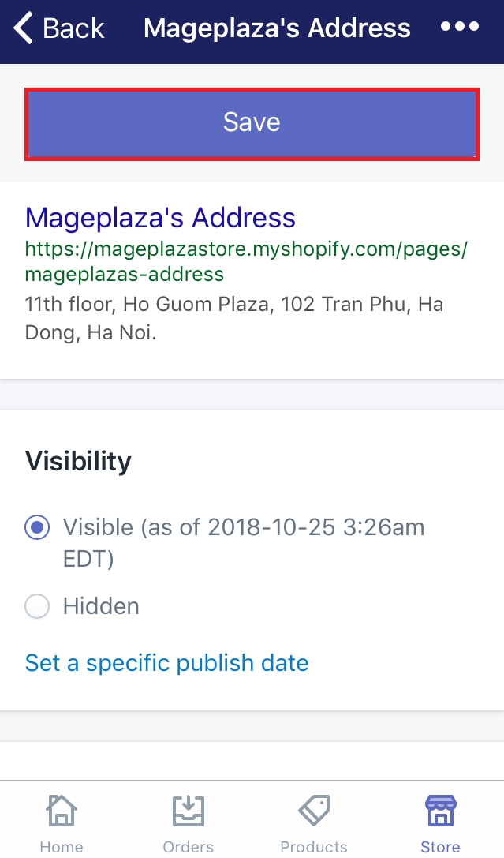
Task: Tap the Back text in header
Action: [x=73, y=28]
